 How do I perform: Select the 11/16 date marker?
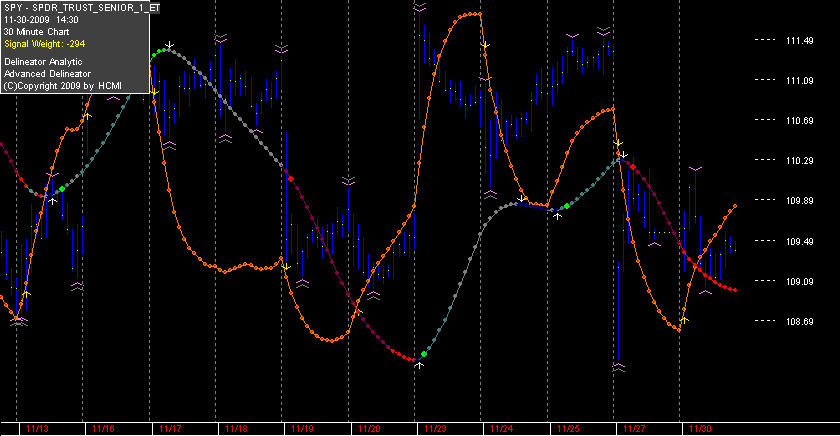click(x=103, y=429)
